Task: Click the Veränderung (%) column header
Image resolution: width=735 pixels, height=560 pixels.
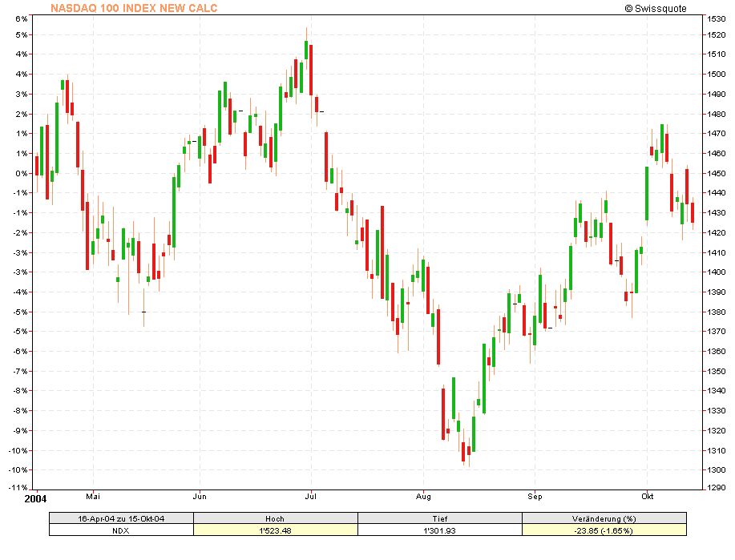Action: [x=605, y=518]
